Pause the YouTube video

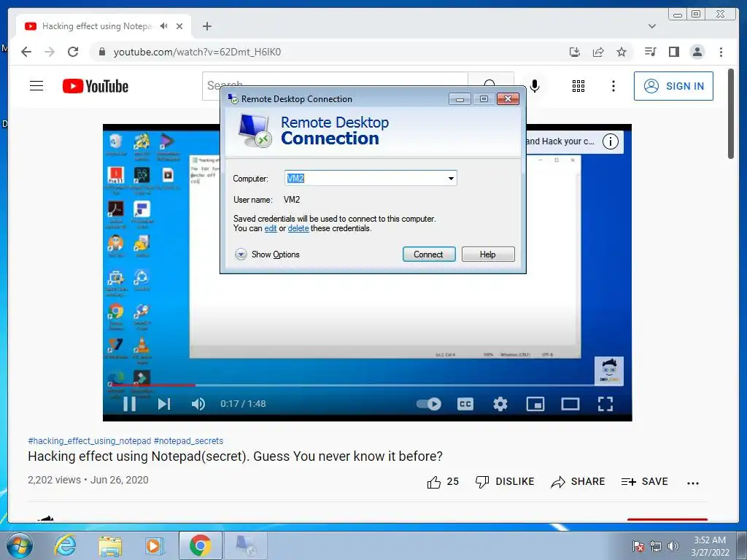click(130, 404)
